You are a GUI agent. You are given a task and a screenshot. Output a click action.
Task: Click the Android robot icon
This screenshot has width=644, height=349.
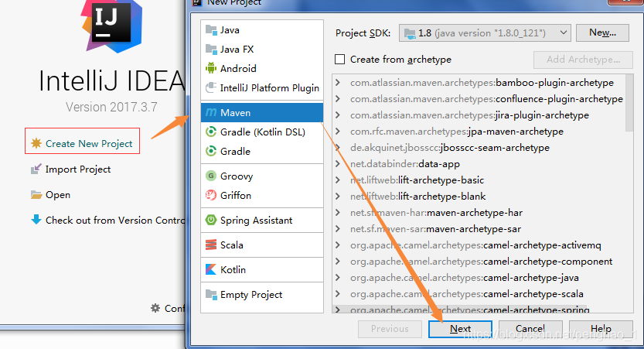(211, 68)
